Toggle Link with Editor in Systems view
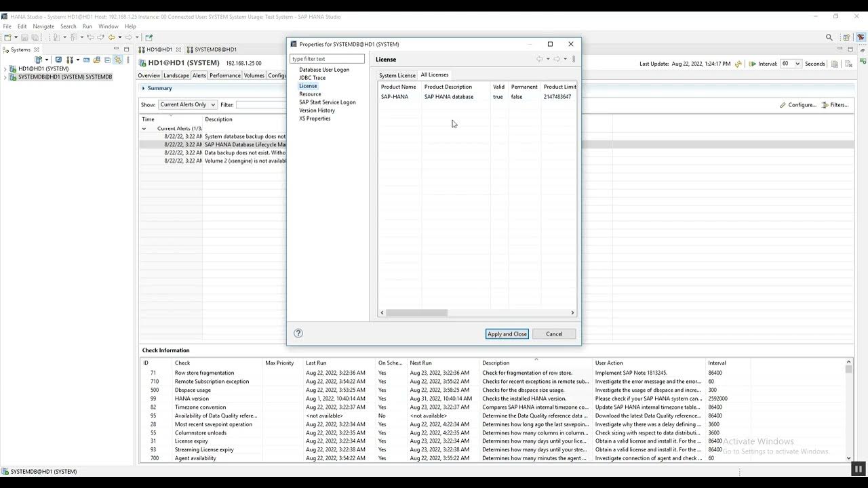Image resolution: width=868 pixels, height=488 pixels. pyautogui.click(x=118, y=60)
